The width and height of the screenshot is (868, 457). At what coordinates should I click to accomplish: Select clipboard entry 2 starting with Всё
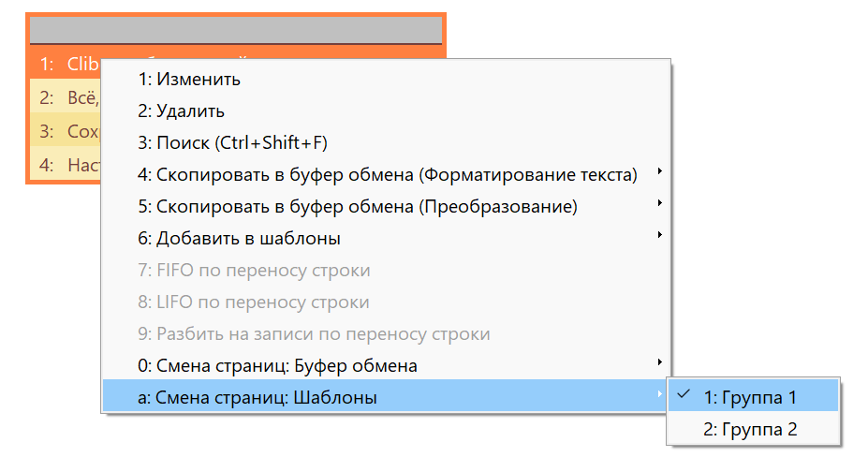click(65, 98)
